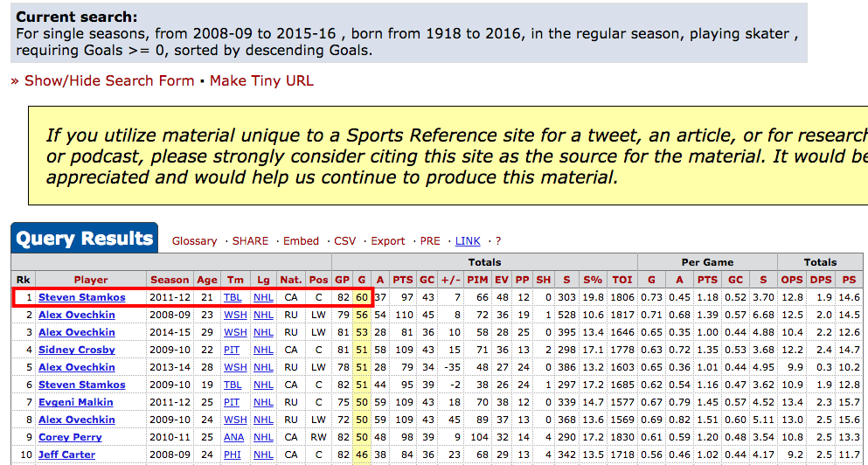The height and width of the screenshot is (465, 868).
Task: Select the Query Results tab
Action: (84, 239)
